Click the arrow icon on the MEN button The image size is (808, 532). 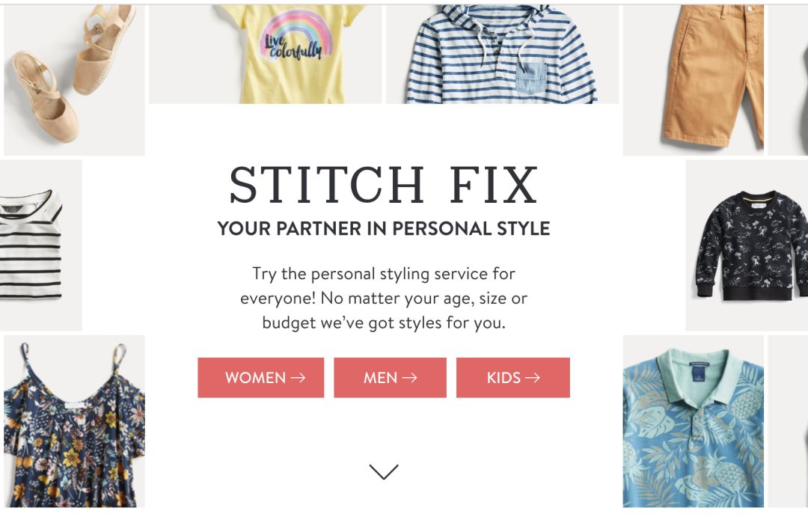click(410, 378)
